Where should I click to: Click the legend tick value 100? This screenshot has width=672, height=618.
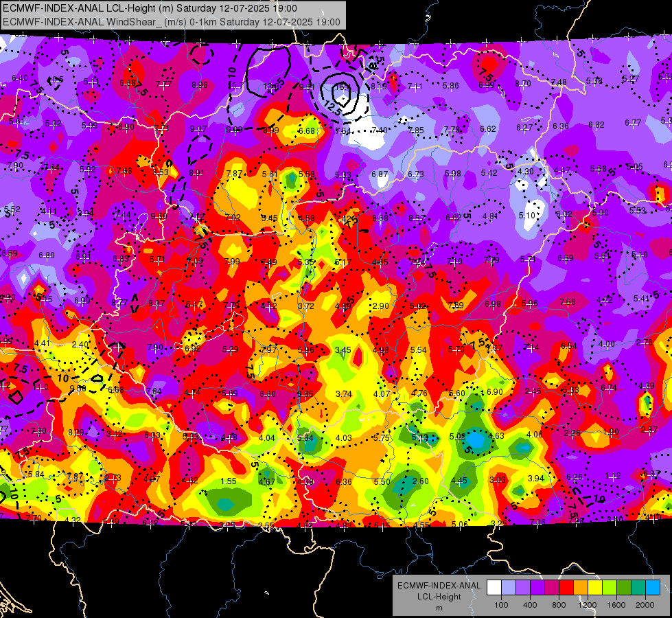[501, 605]
